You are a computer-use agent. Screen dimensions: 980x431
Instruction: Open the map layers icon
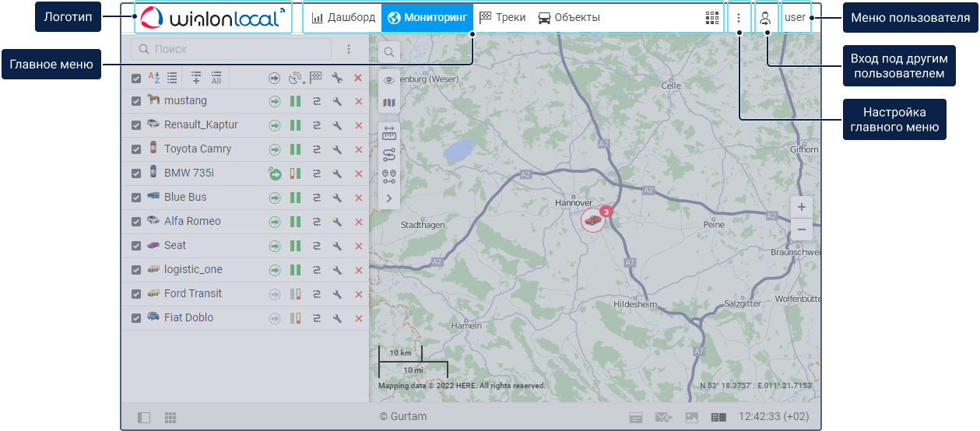(388, 103)
